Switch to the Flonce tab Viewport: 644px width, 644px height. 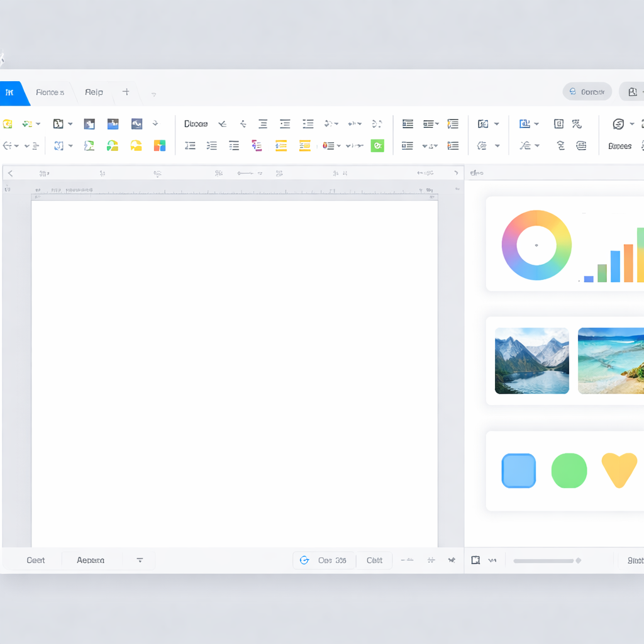tap(50, 92)
